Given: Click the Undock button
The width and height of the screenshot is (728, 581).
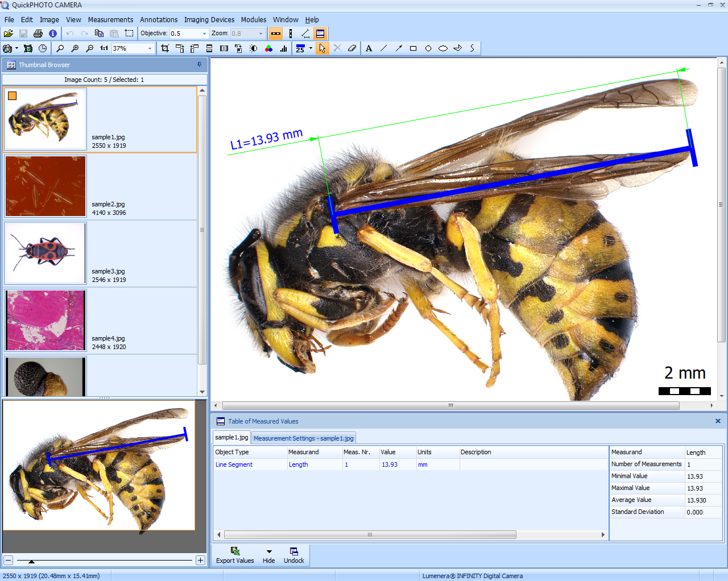Looking at the screenshot, I should point(293,554).
